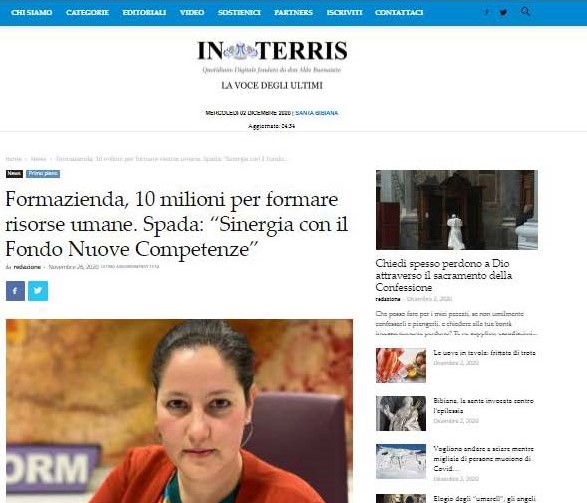Click the Santa Bibiana link
This screenshot has height=503, width=587.
(x=317, y=113)
